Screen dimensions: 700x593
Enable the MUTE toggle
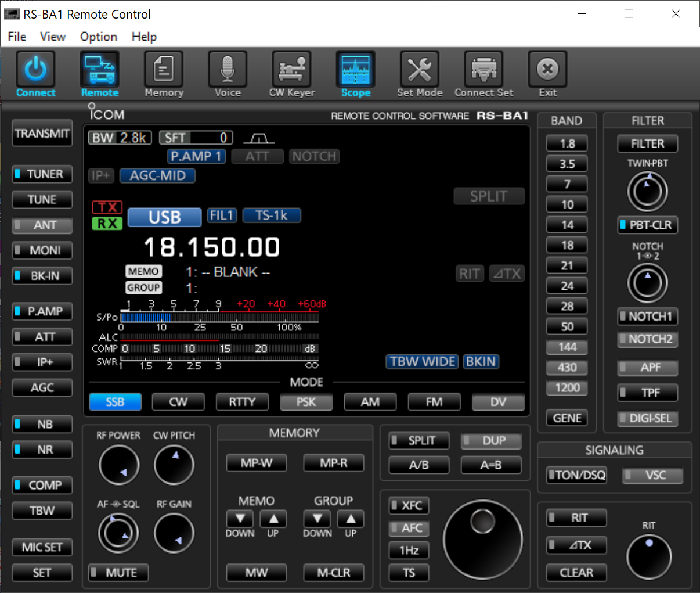[118, 573]
